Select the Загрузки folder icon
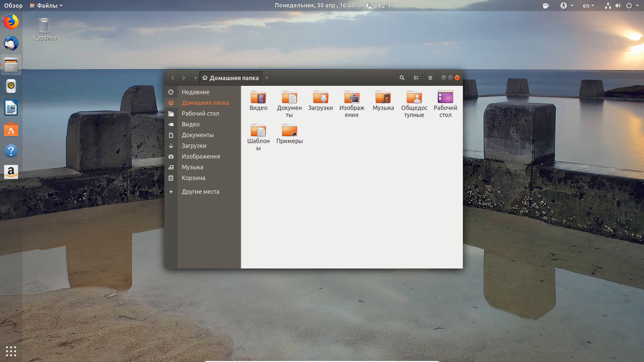The image size is (644, 362). pos(321,97)
